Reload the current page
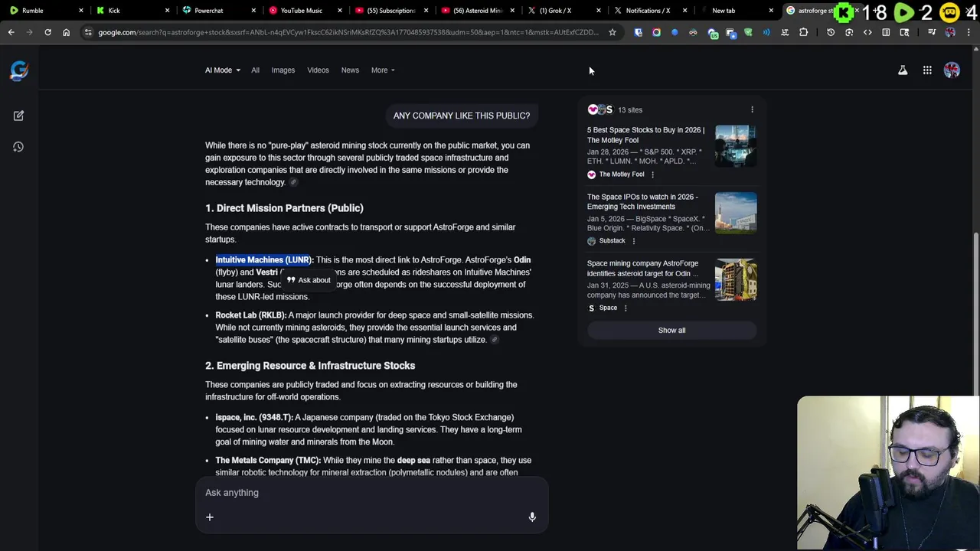 (x=47, y=32)
